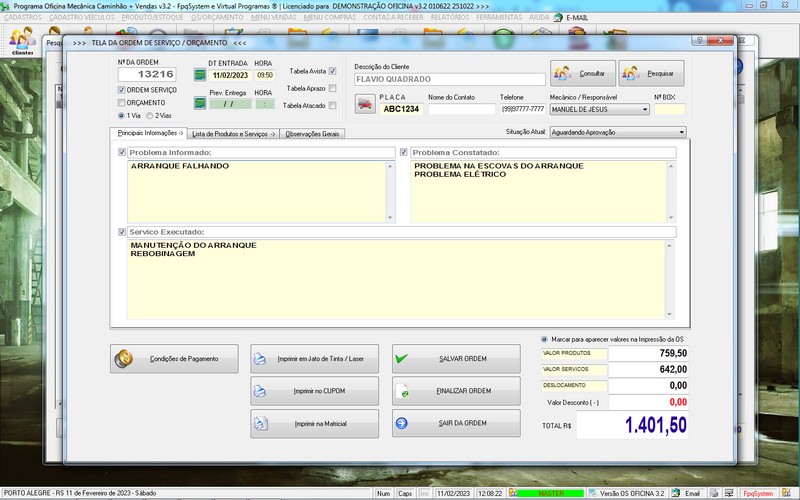
Task: Click the rightmost status bar icon after FpqSystem
Action: click(x=786, y=493)
